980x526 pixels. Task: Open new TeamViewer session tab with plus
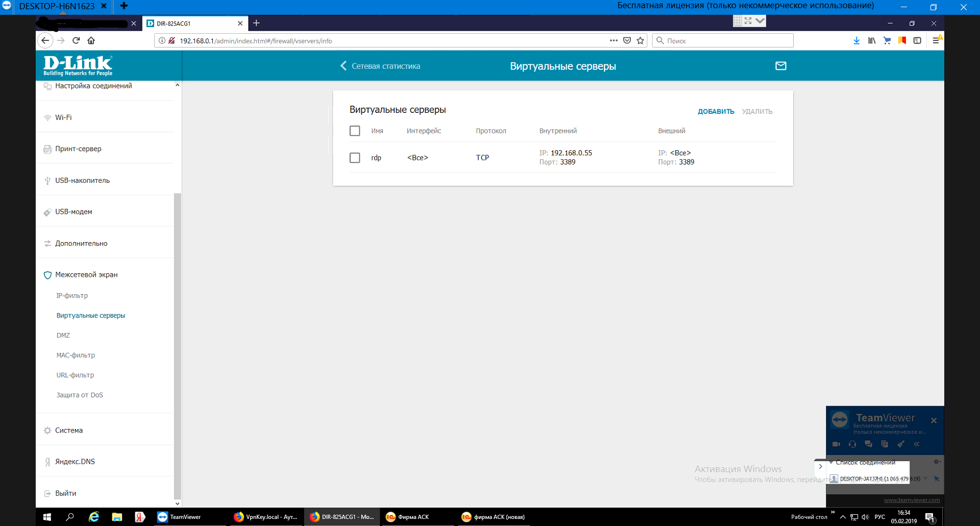pos(124,6)
